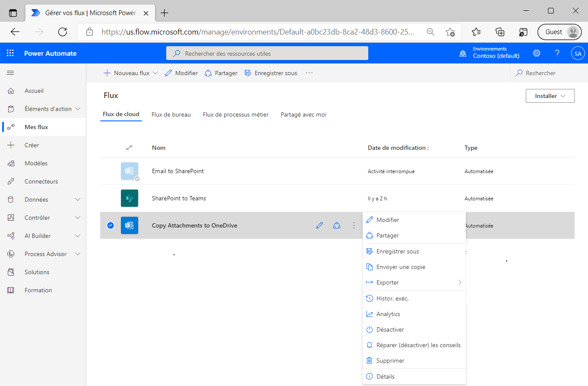
Task: Click share icon on Copy Attachments row
Action: click(x=337, y=225)
